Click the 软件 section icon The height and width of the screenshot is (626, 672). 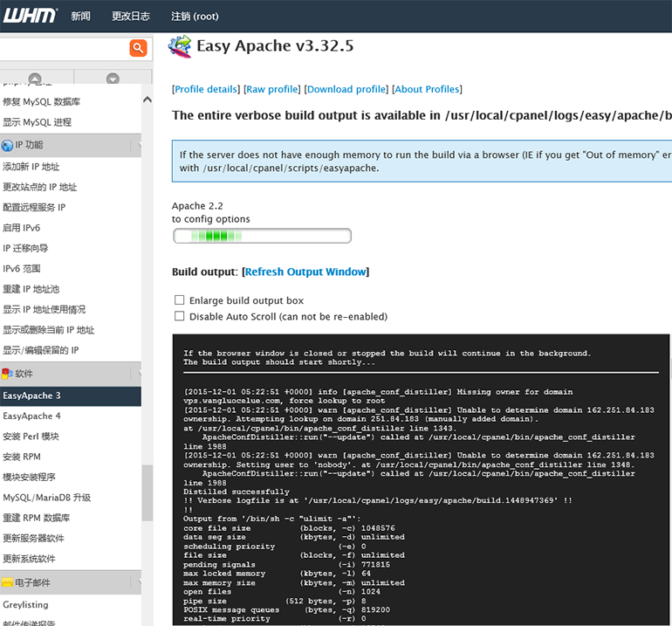click(7, 374)
